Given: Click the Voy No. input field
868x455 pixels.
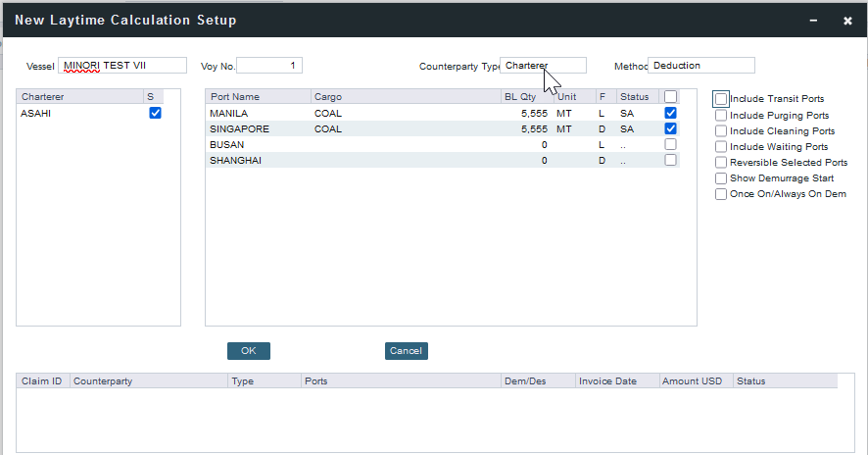Looking at the screenshot, I should click(269, 66).
